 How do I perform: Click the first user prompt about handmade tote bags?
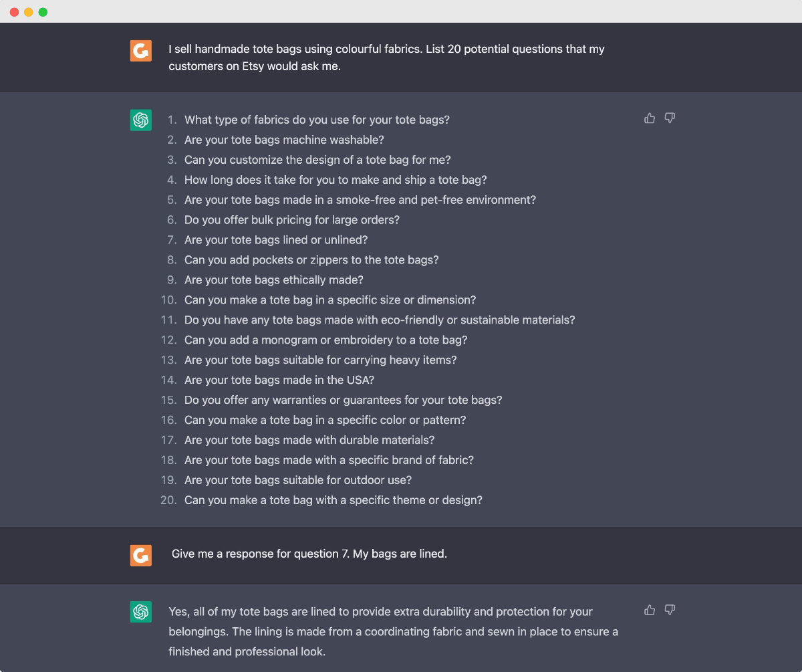pos(386,58)
